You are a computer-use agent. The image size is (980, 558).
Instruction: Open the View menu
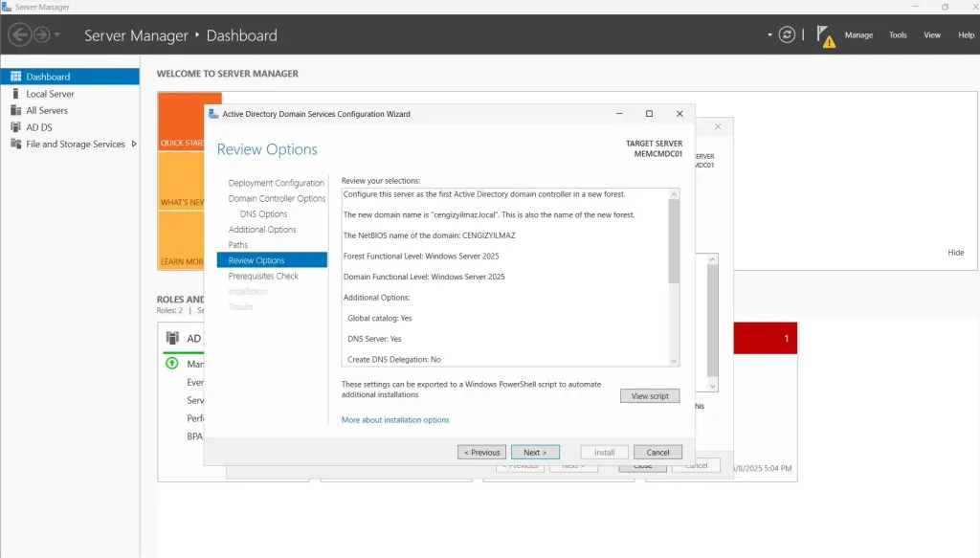point(932,35)
